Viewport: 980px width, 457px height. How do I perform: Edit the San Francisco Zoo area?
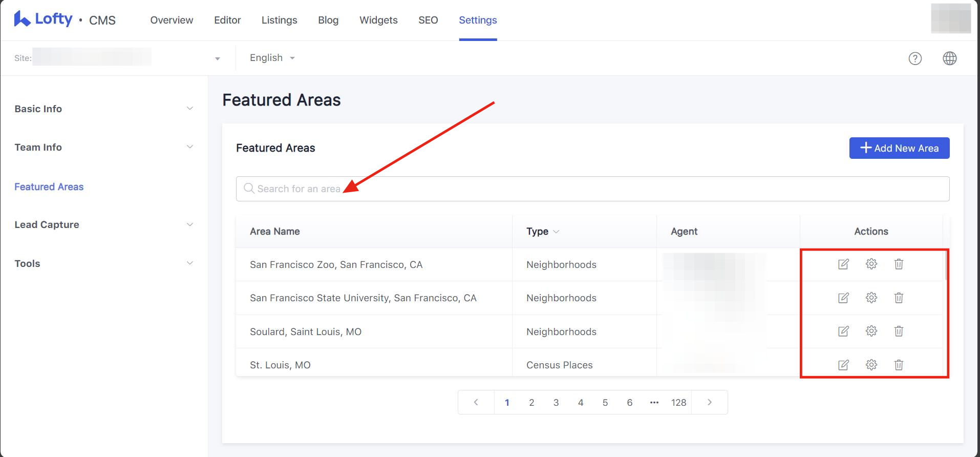pyautogui.click(x=843, y=264)
